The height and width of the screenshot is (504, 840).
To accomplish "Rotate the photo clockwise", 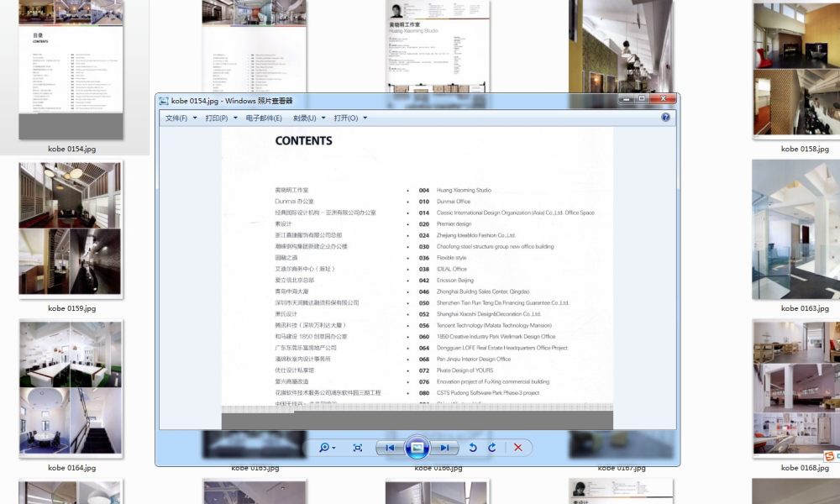I will pyautogui.click(x=492, y=448).
